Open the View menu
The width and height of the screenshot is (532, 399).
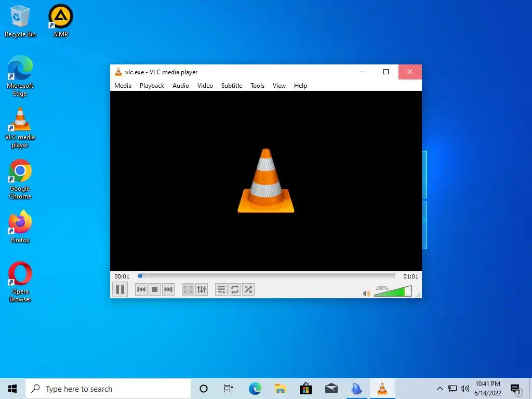tap(279, 86)
